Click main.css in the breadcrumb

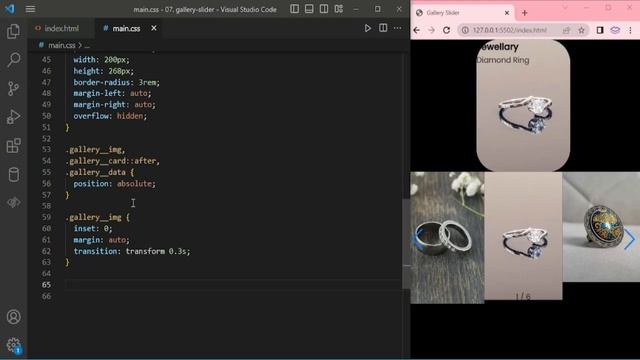(x=61, y=45)
